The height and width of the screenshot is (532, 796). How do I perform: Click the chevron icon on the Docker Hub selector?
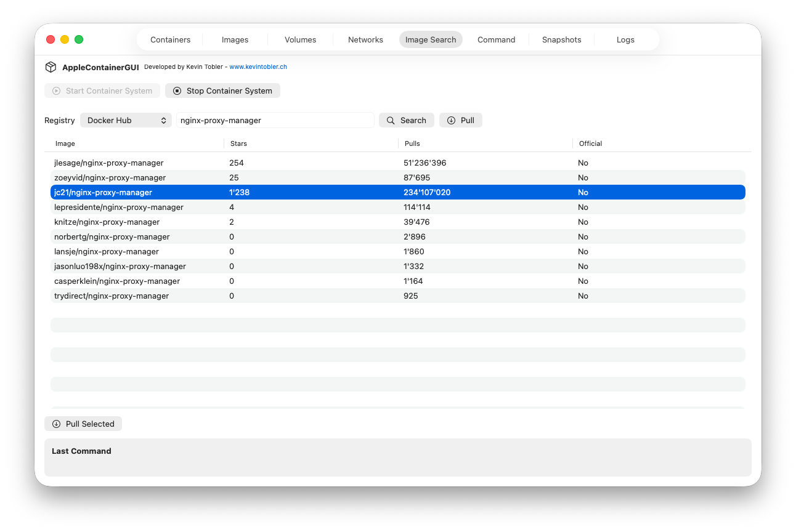point(164,120)
